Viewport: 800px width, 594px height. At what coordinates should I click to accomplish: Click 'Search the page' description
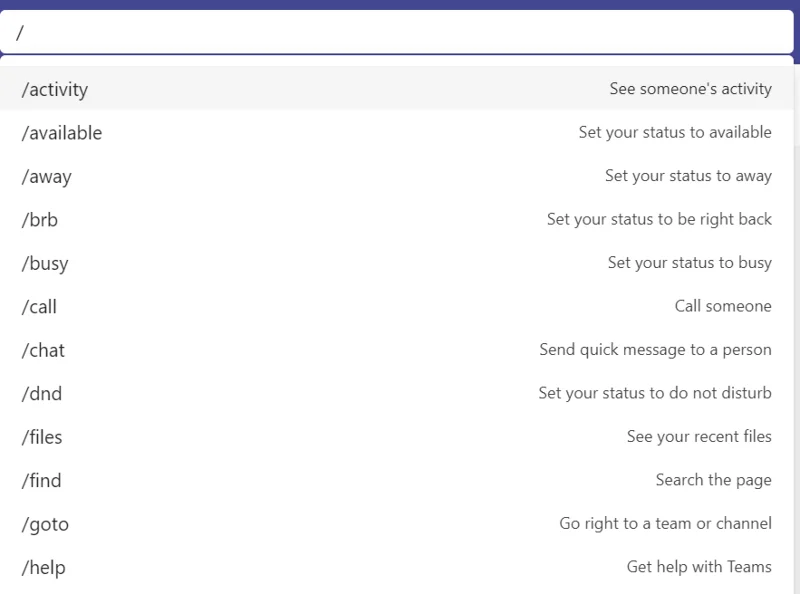click(x=713, y=480)
